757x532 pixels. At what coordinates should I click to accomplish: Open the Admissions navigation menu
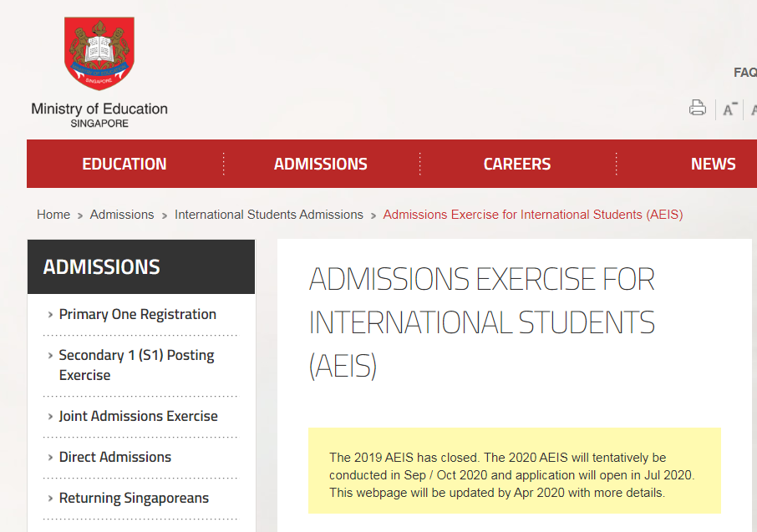[x=320, y=164]
